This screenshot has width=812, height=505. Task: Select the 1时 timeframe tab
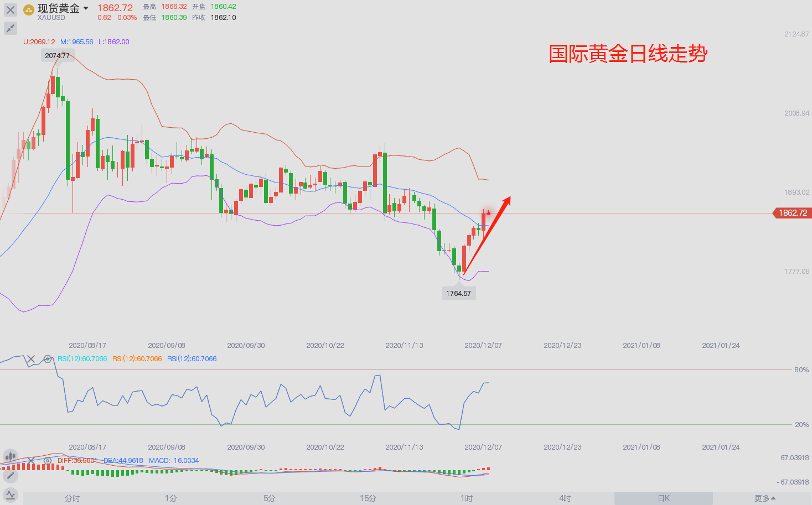pyautogui.click(x=467, y=498)
